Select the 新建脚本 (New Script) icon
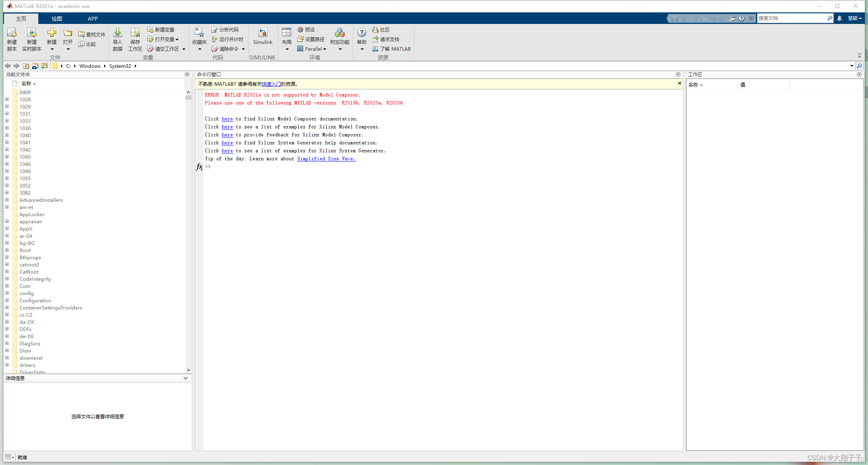Image resolution: width=868 pixels, height=465 pixels. 12,39
